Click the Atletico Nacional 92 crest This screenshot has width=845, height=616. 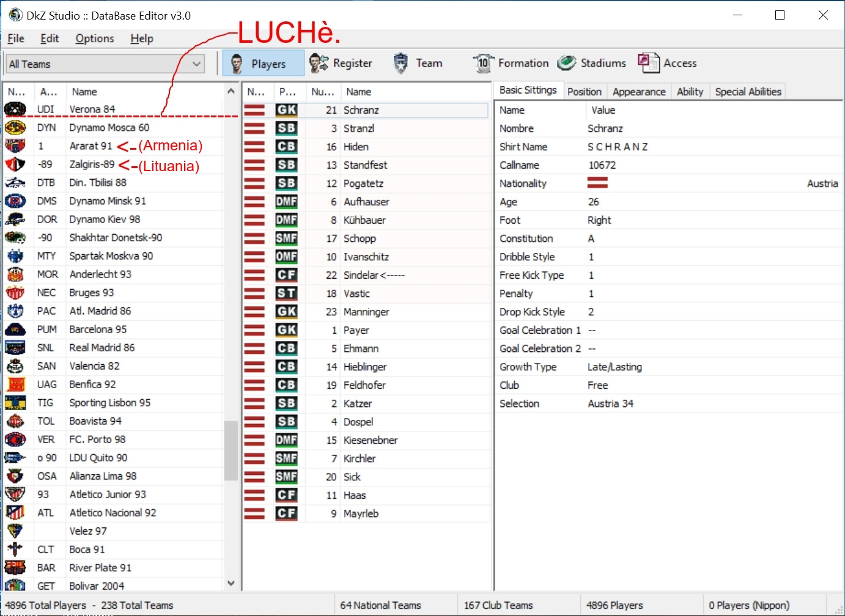(15, 513)
